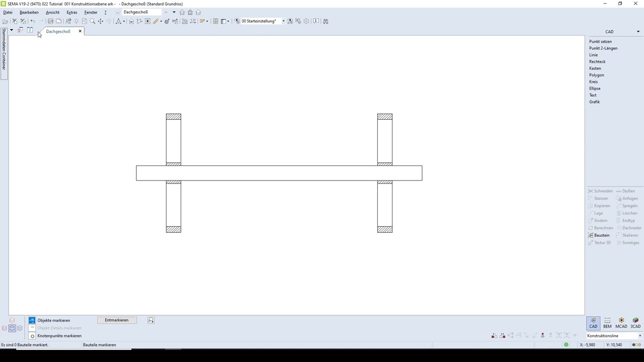Image resolution: width=644 pixels, height=362 pixels.
Task: Click third house icon next to floor selector
Action: 198,12
